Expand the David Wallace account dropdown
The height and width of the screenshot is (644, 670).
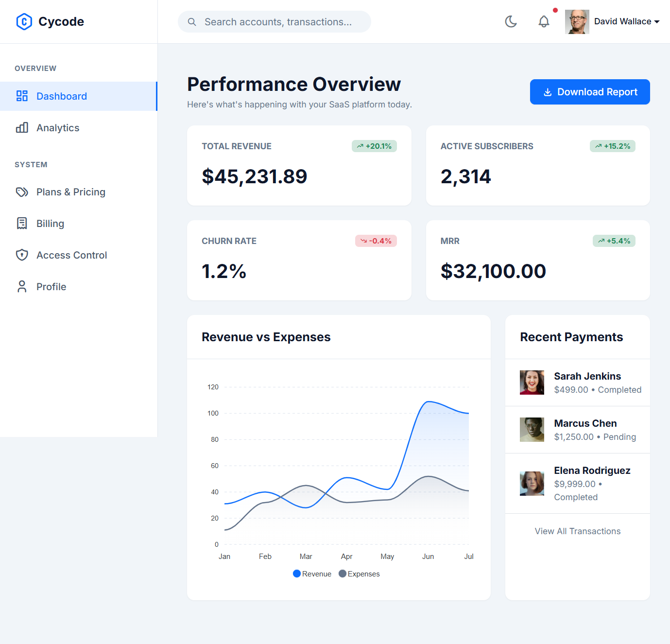[x=627, y=21]
